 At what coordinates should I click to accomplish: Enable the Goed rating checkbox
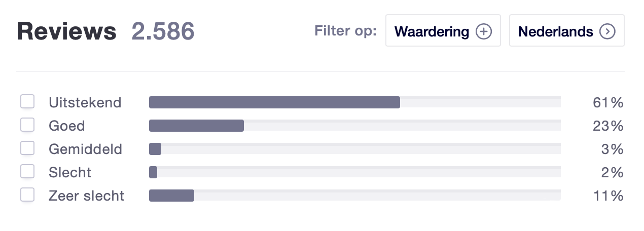(x=27, y=125)
